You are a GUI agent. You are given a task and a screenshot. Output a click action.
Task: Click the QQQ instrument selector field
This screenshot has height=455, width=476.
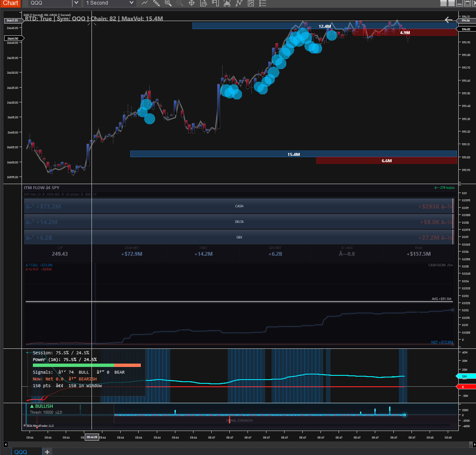click(50, 3)
